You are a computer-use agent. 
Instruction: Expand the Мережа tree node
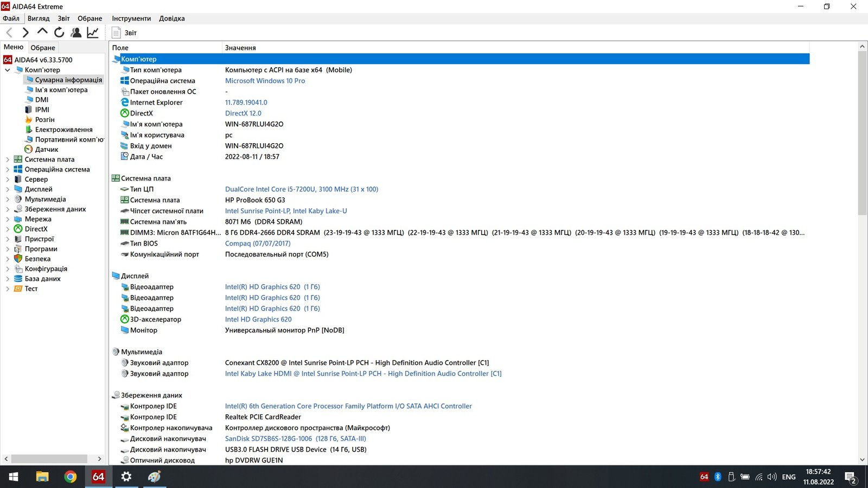tap(8, 219)
